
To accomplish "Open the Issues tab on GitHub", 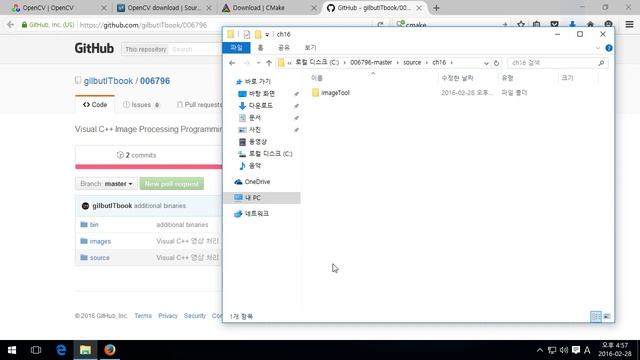I will coord(141,105).
